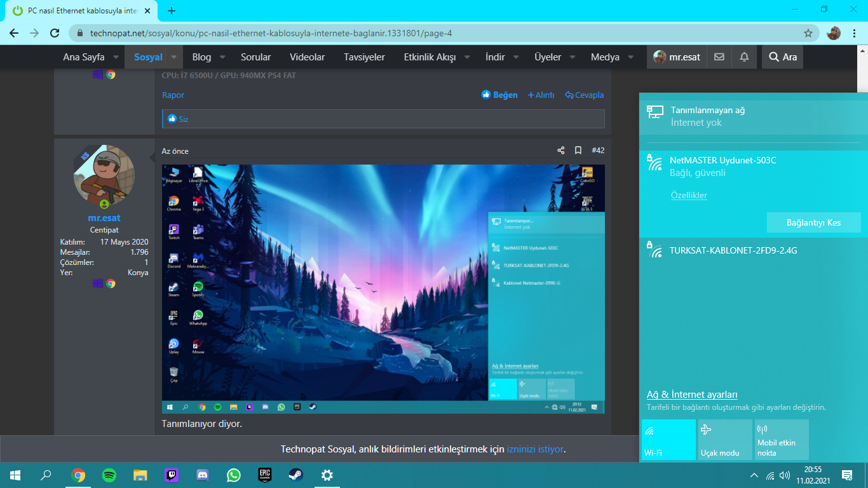Expand the Etkinlik Akışı dropdown arrow
This screenshot has width=868, height=488.
pos(467,57)
